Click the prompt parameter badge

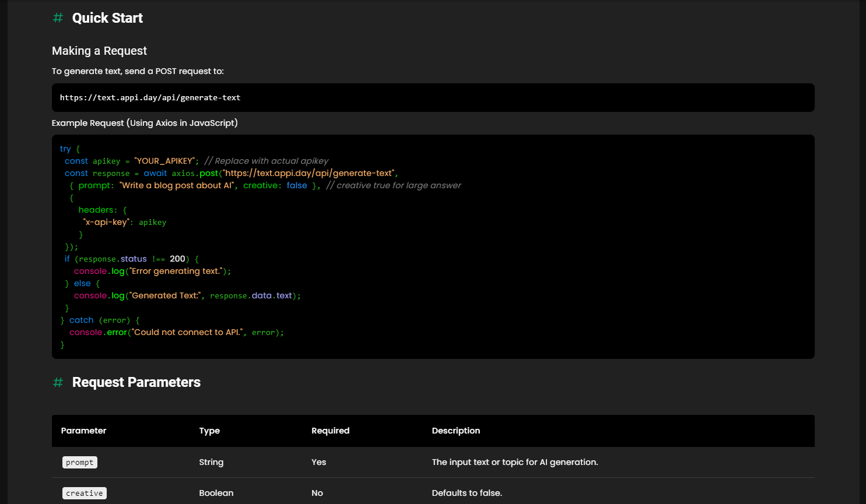(80, 462)
